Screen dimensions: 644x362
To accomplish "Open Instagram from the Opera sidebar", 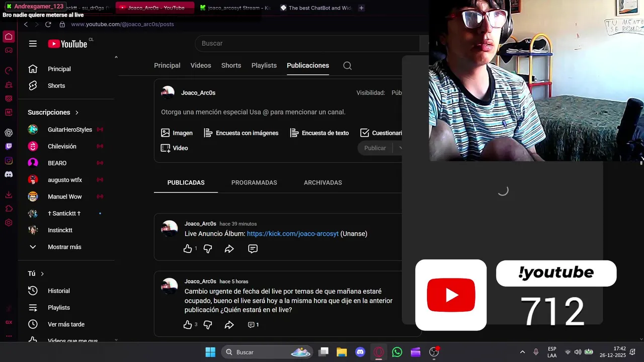I will coord(9,161).
